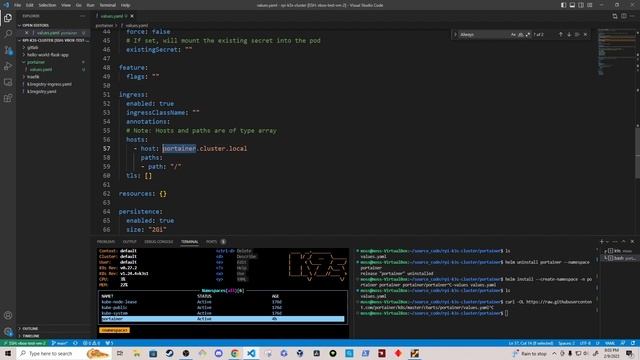640x360 pixels.
Task: Select the bash terminal in the terminal list
Action: pos(620,258)
